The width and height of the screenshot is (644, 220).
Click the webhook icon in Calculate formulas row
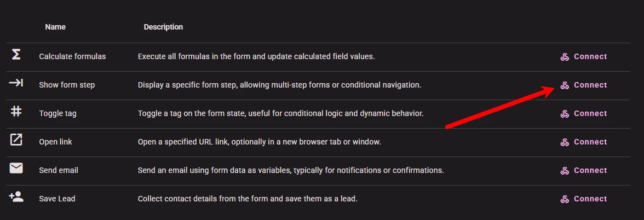[x=565, y=57]
